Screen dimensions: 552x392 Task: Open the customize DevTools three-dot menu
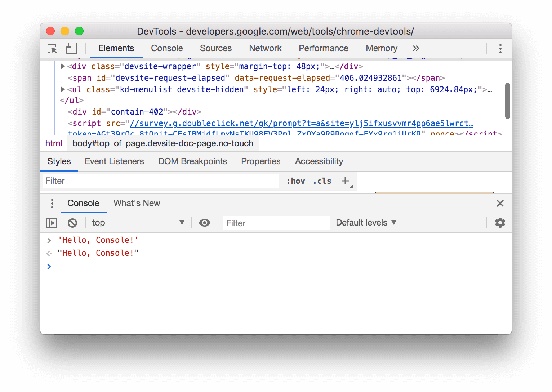[x=500, y=48]
